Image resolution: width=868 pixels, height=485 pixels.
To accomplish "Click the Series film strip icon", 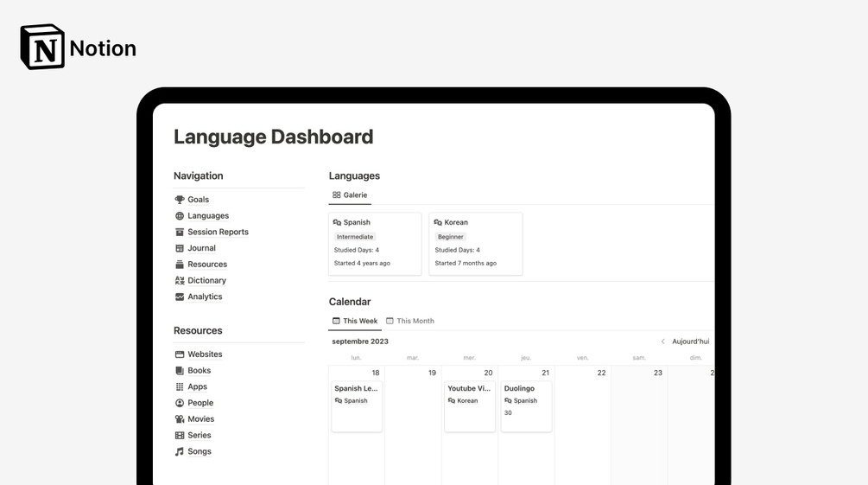I will pyautogui.click(x=180, y=435).
